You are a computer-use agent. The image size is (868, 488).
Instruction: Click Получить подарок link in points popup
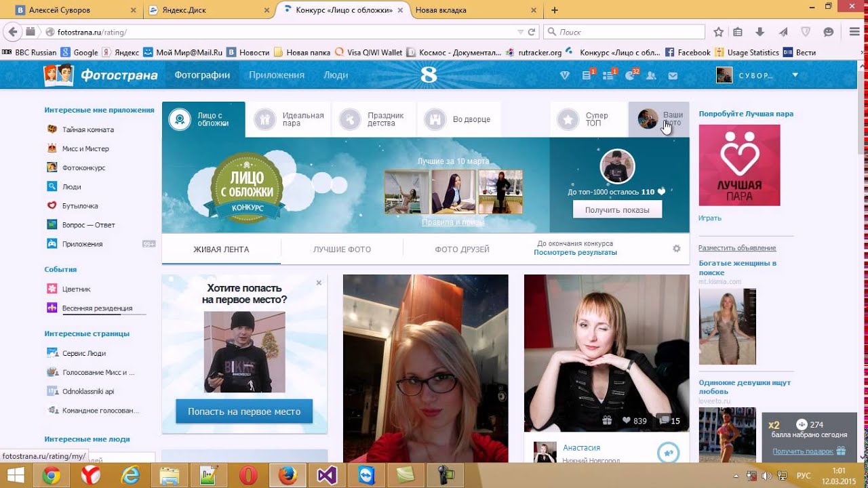click(x=804, y=451)
